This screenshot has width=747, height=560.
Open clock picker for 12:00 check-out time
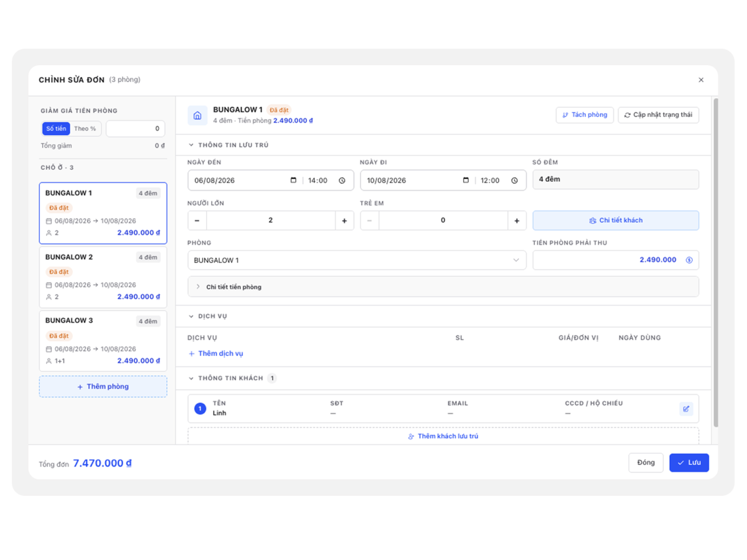click(x=514, y=180)
